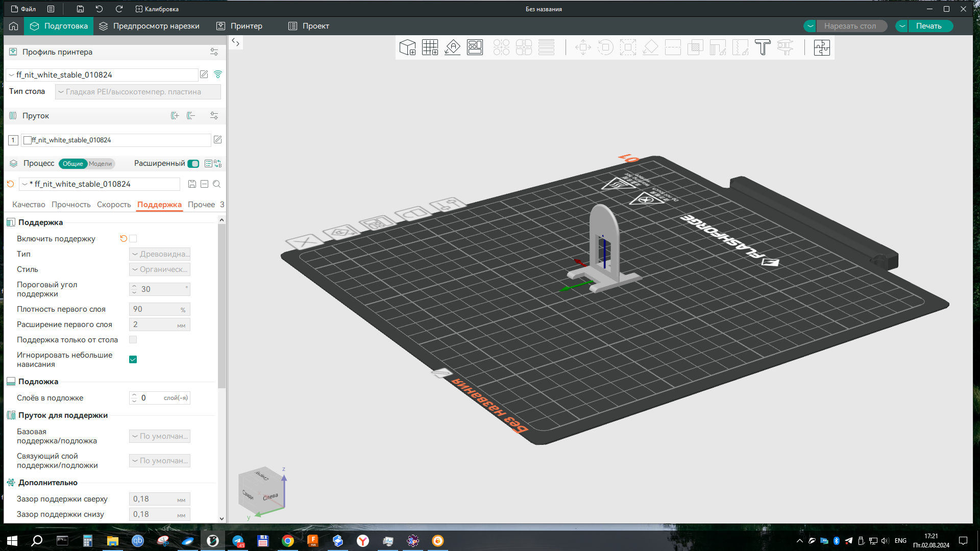The image size is (980, 551).
Task: Click the process search magnifier icon
Action: [217, 184]
